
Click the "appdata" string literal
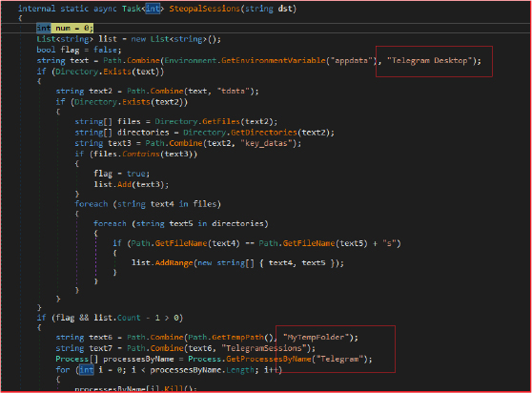click(x=351, y=60)
